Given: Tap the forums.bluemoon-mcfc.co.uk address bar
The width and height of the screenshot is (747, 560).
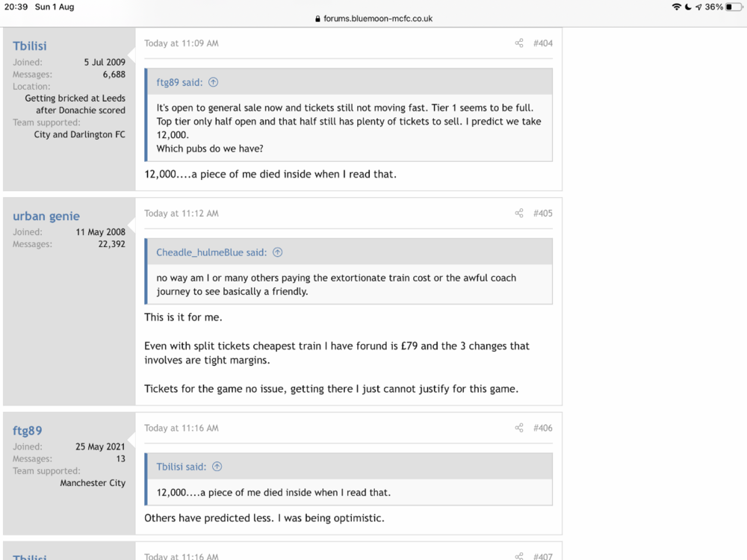Looking at the screenshot, I should pos(373,19).
